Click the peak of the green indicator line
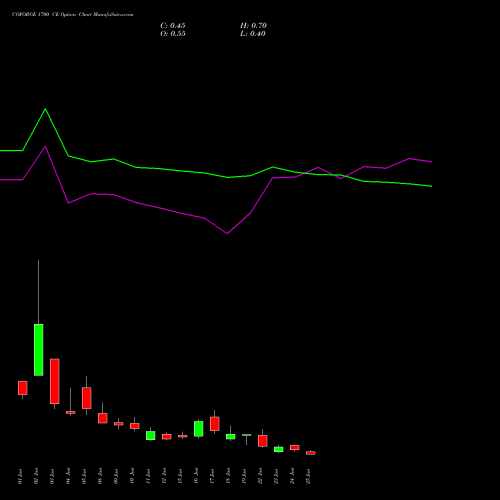 (46, 109)
